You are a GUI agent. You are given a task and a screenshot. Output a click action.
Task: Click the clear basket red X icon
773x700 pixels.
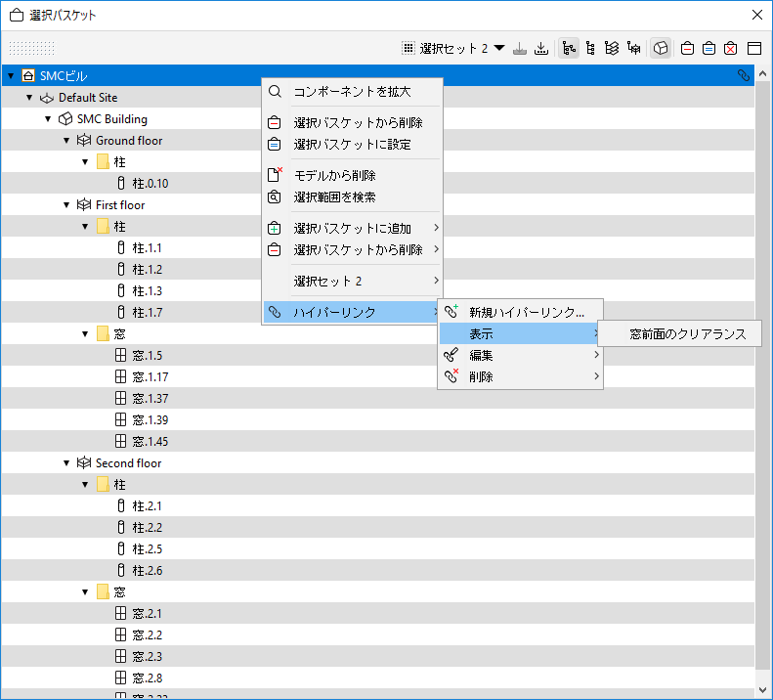click(731, 48)
